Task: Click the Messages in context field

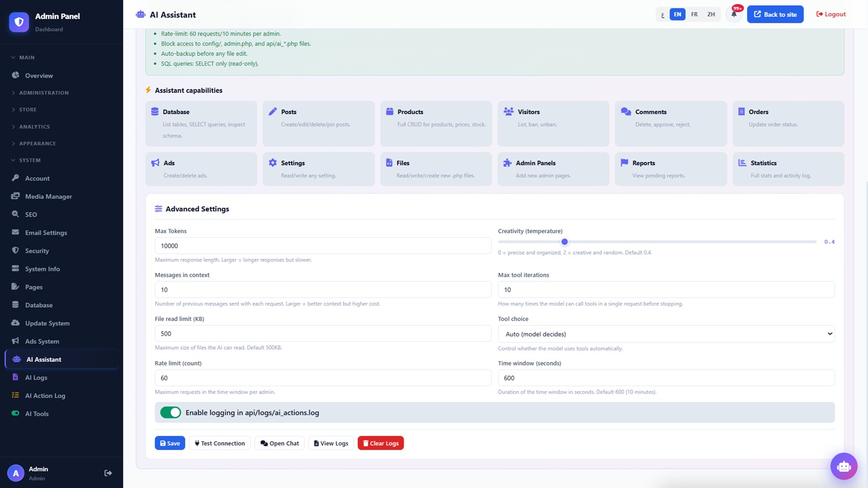Action: 323,289
